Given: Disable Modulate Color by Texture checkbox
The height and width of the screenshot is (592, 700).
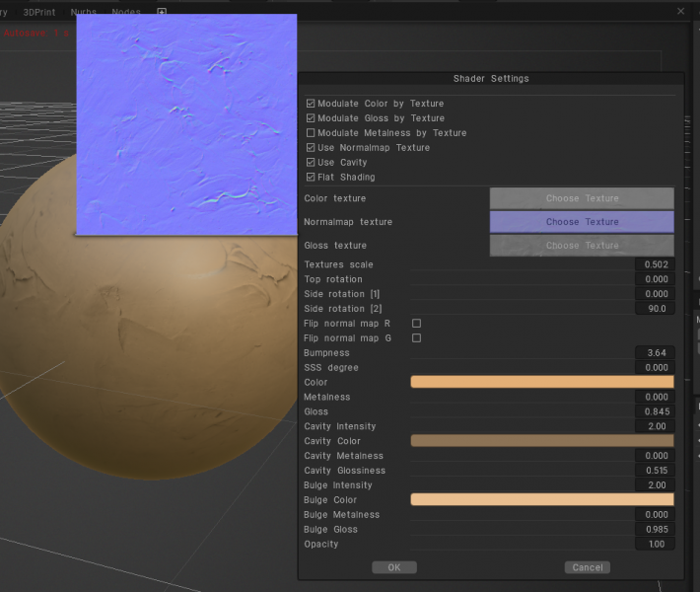Looking at the screenshot, I should click(x=311, y=104).
